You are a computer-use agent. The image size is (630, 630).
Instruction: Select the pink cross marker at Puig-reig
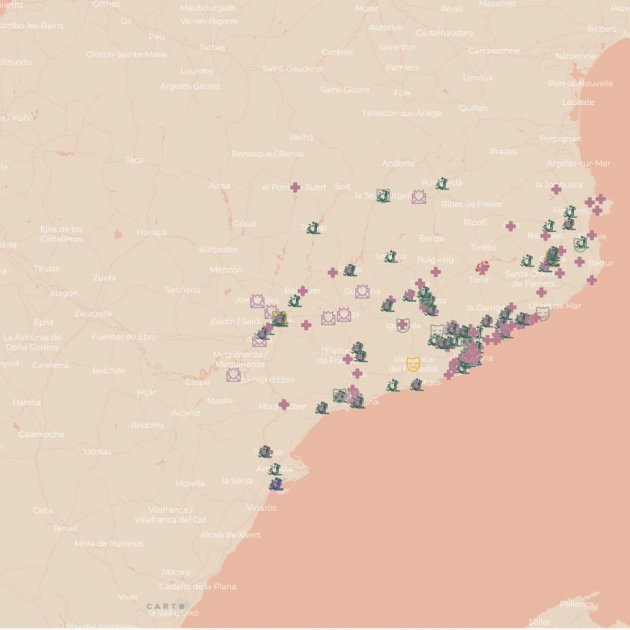point(436,271)
